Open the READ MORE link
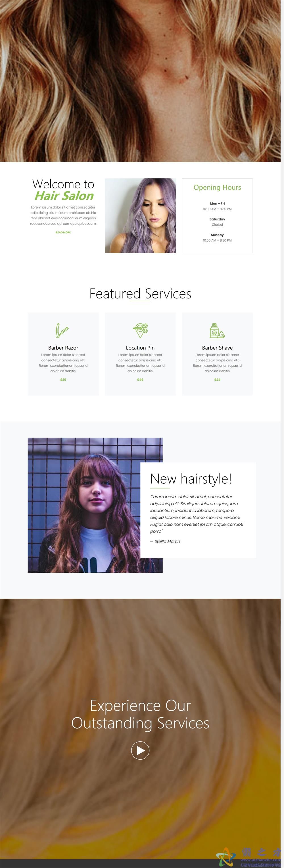The width and height of the screenshot is (284, 868). click(63, 232)
